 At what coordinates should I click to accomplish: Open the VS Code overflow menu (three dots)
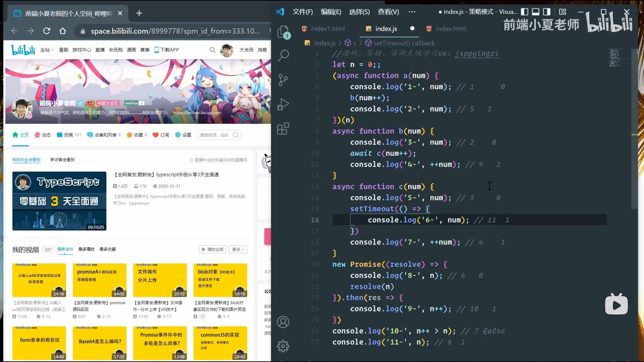(x=412, y=12)
